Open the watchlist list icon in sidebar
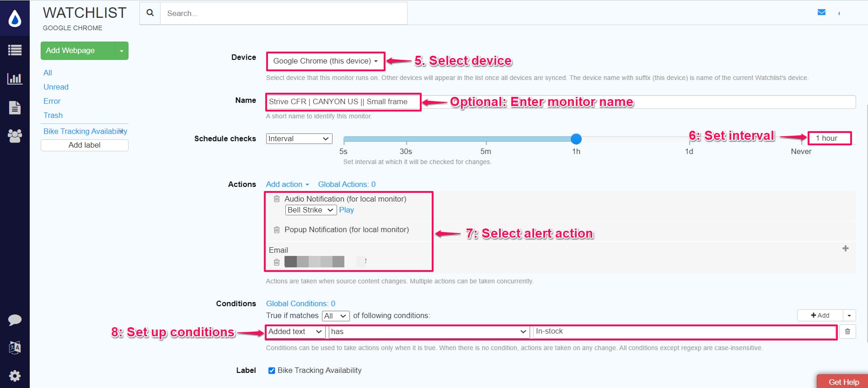The height and width of the screenshot is (388, 868). tap(15, 50)
